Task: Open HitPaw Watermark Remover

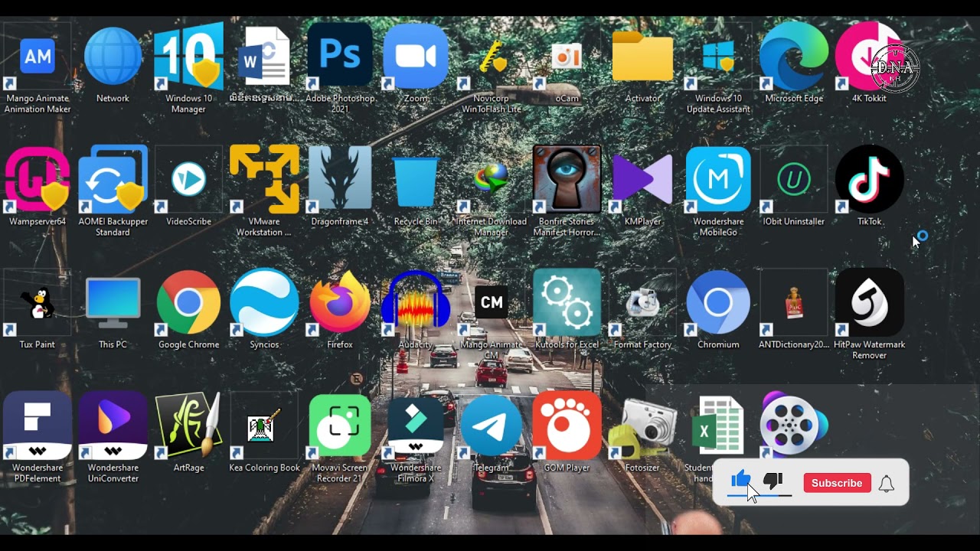Action: tap(870, 304)
